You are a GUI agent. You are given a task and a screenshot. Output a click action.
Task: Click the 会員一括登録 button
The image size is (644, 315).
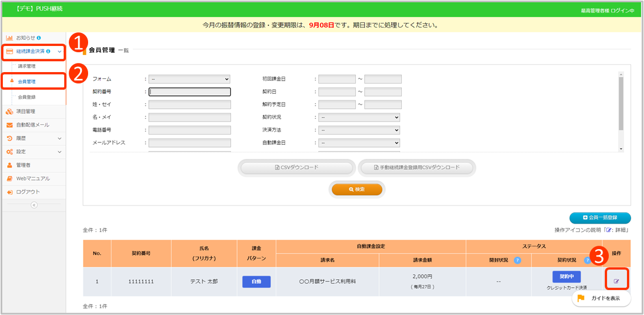tap(600, 217)
